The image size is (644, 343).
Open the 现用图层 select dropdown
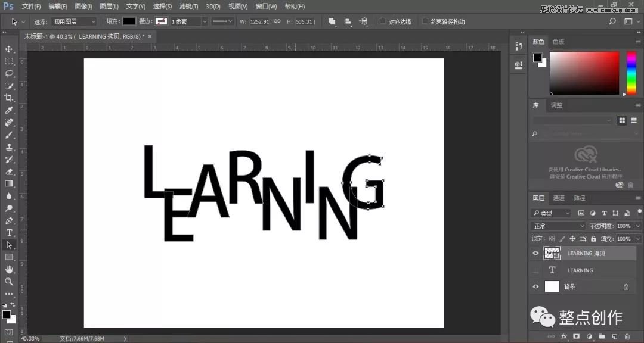tap(75, 22)
